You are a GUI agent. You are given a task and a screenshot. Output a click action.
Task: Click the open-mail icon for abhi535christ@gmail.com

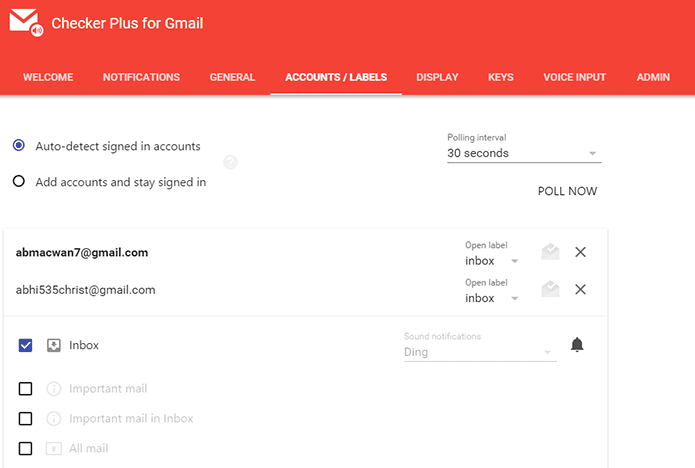(551, 289)
